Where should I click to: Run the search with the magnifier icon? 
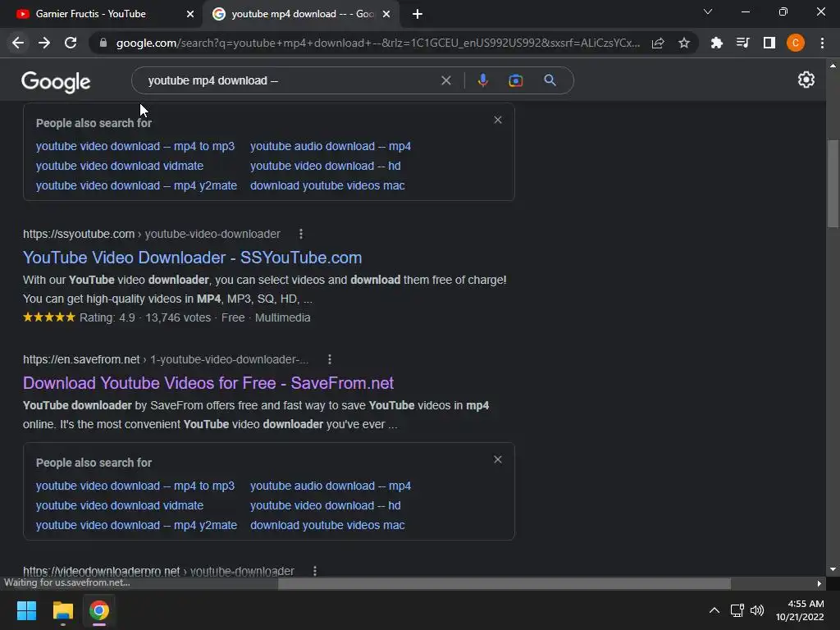coord(550,80)
